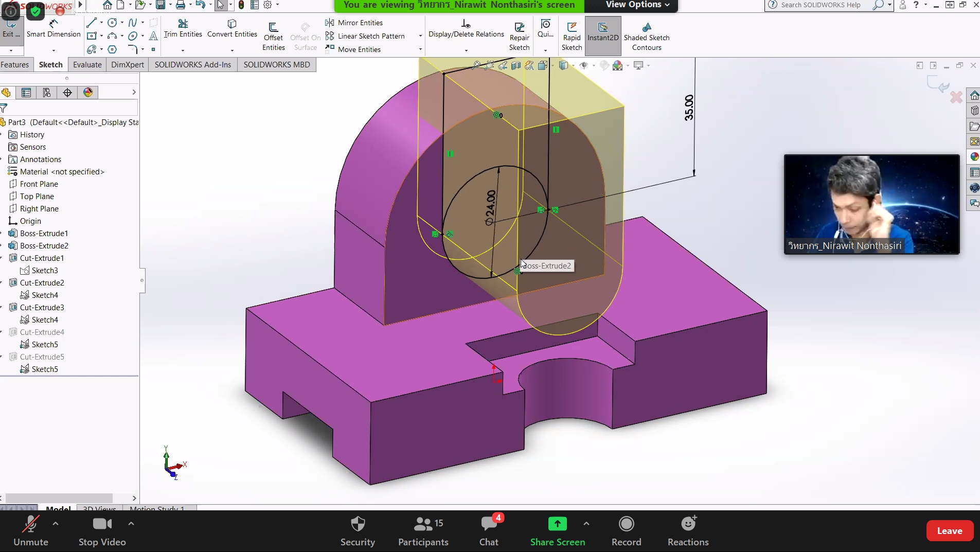Screen dimensions: 980x552
Task: Open the ConfigurationManager tab icon
Action: coord(47,93)
